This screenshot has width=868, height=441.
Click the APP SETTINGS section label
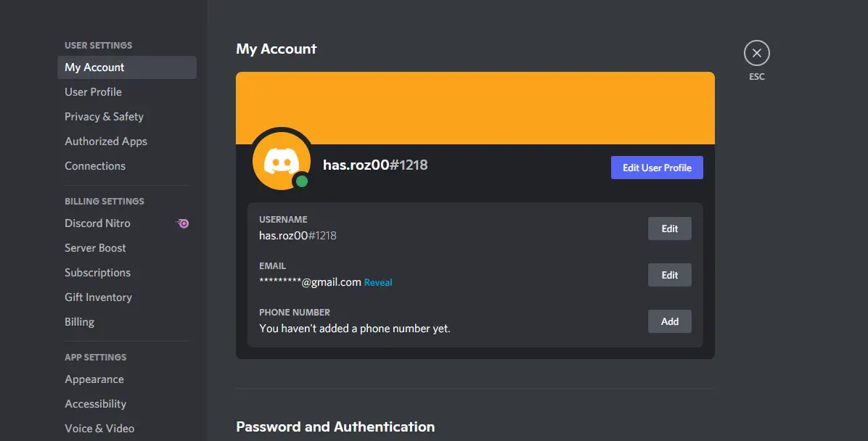click(96, 358)
